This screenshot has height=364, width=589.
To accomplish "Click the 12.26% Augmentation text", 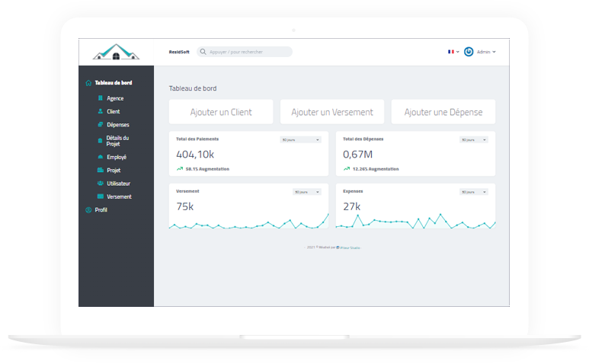I will tap(376, 169).
